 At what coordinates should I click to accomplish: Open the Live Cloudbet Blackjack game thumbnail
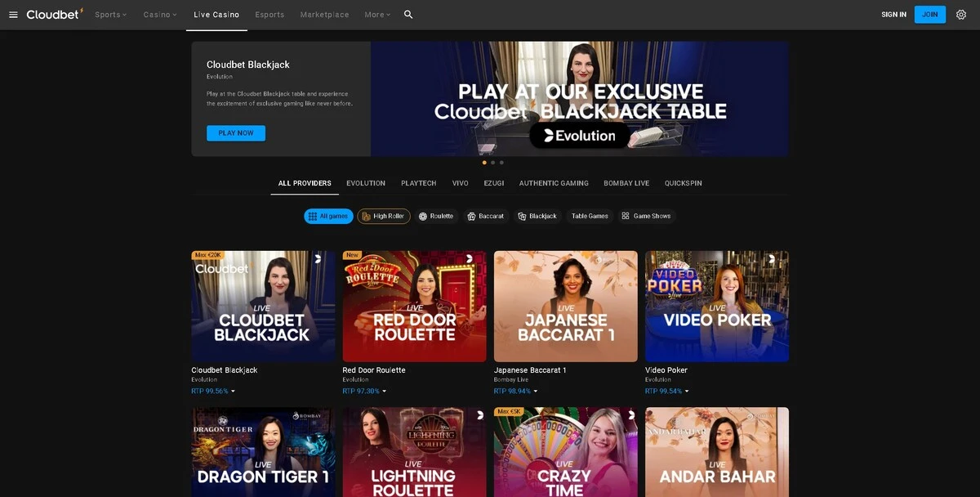[263, 306]
